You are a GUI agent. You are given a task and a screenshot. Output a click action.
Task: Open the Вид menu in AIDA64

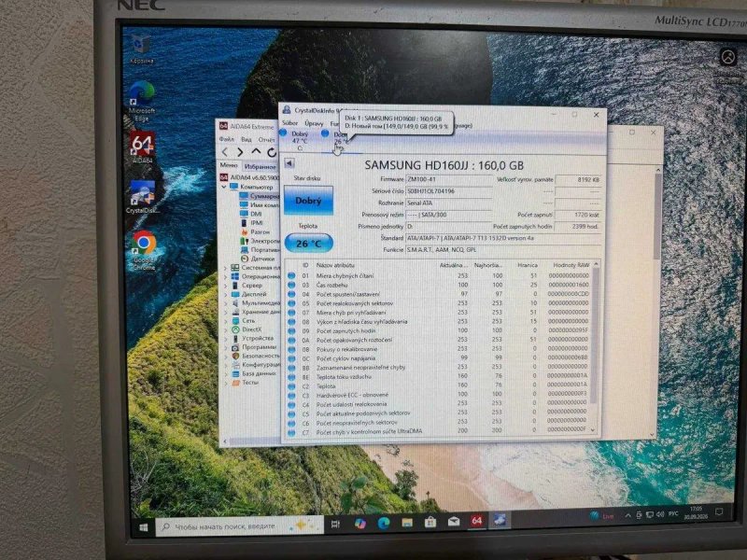(x=247, y=139)
